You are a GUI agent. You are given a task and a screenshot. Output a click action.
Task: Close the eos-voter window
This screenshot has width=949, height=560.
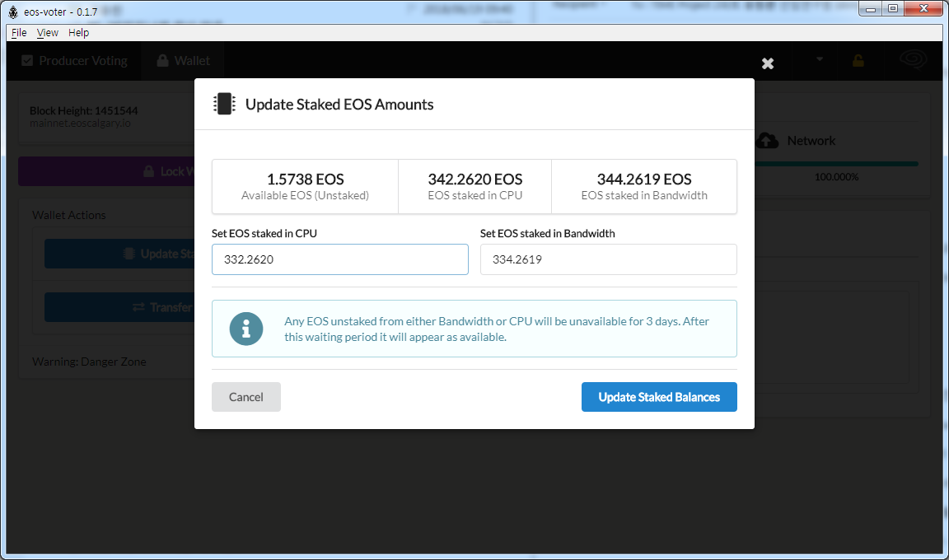pos(923,8)
